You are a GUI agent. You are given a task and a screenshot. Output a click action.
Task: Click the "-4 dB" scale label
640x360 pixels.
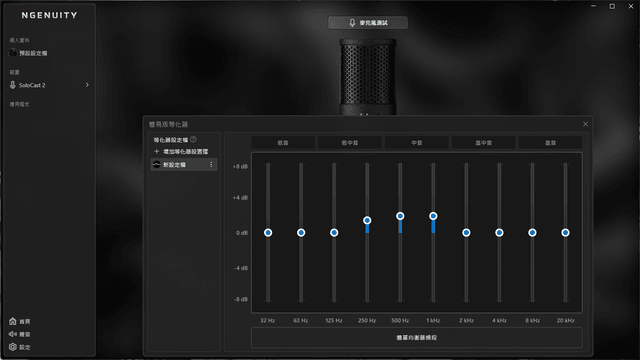coord(241,268)
